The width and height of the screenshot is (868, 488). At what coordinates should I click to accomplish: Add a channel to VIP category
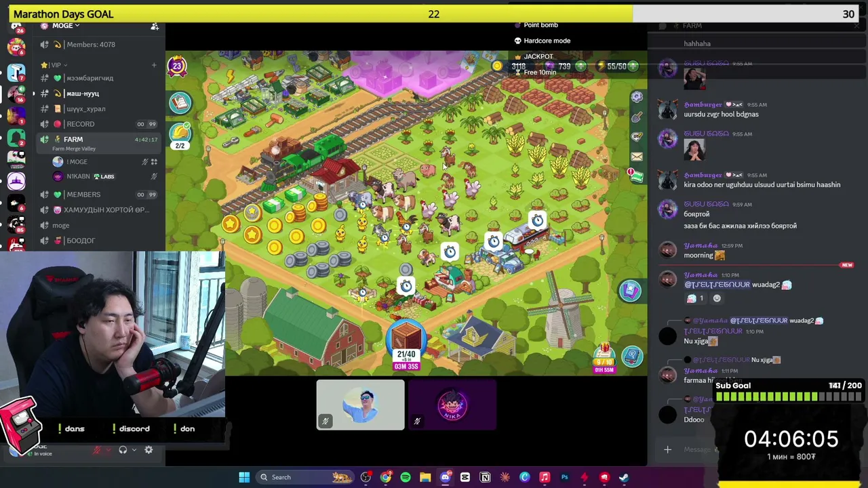(x=154, y=65)
